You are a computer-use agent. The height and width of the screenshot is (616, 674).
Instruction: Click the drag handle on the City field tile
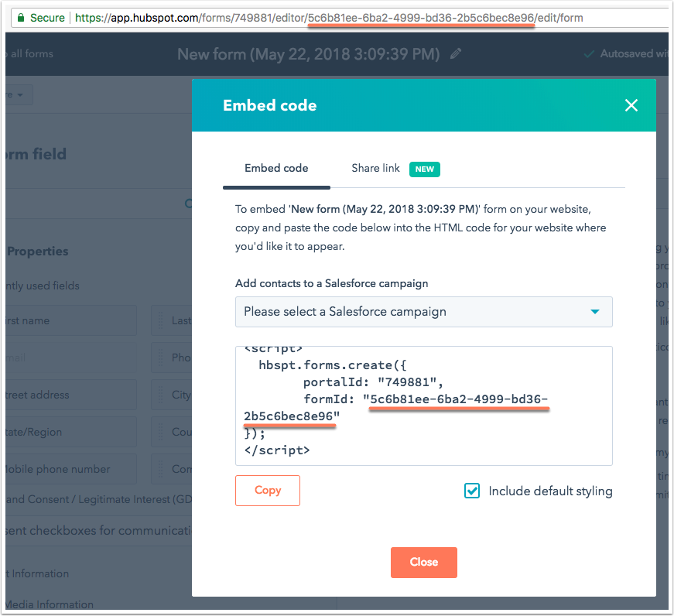161,395
